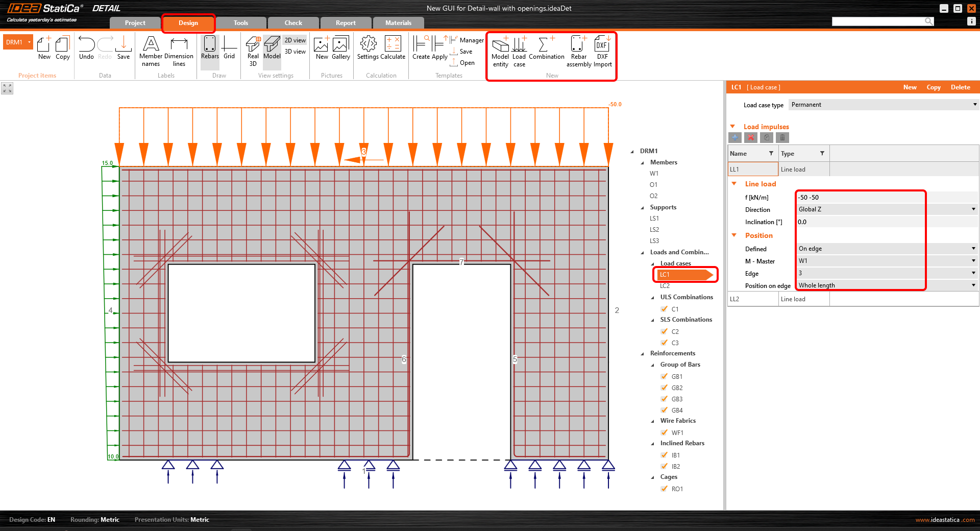Open the Materials tab
This screenshot has height=531, width=980.
coord(398,23)
